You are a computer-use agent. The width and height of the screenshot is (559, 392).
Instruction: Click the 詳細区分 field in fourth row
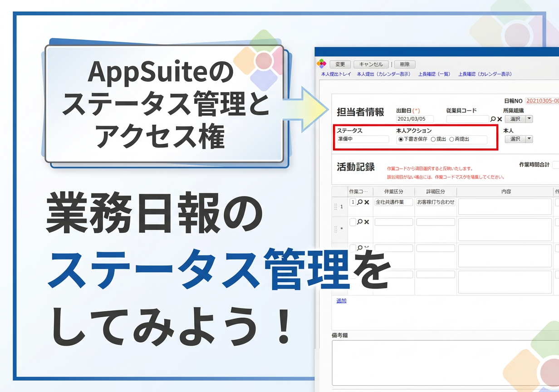click(436, 274)
